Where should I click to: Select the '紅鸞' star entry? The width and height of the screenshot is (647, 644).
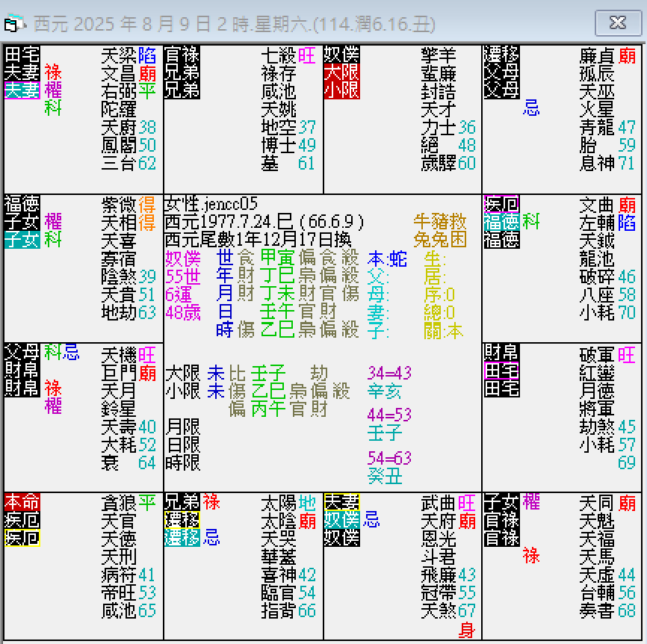tap(597, 373)
